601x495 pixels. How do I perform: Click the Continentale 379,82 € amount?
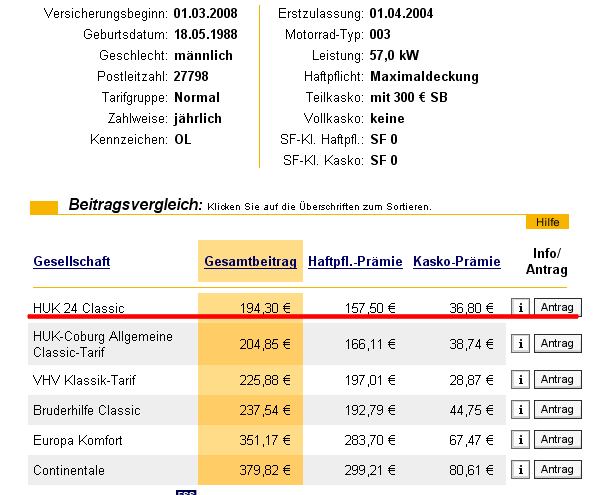(x=265, y=470)
